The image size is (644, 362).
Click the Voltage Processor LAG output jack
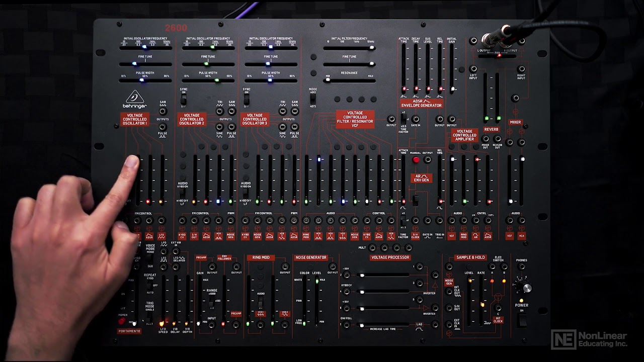435,325
